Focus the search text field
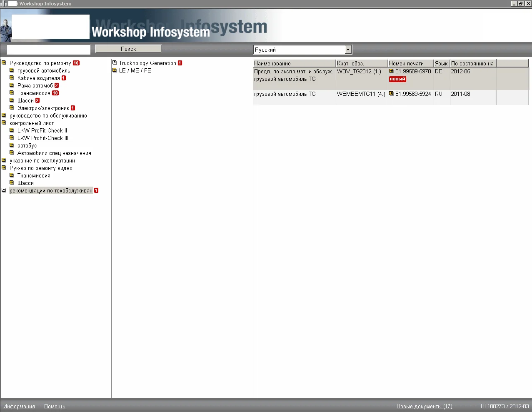532x412 pixels. [49, 50]
